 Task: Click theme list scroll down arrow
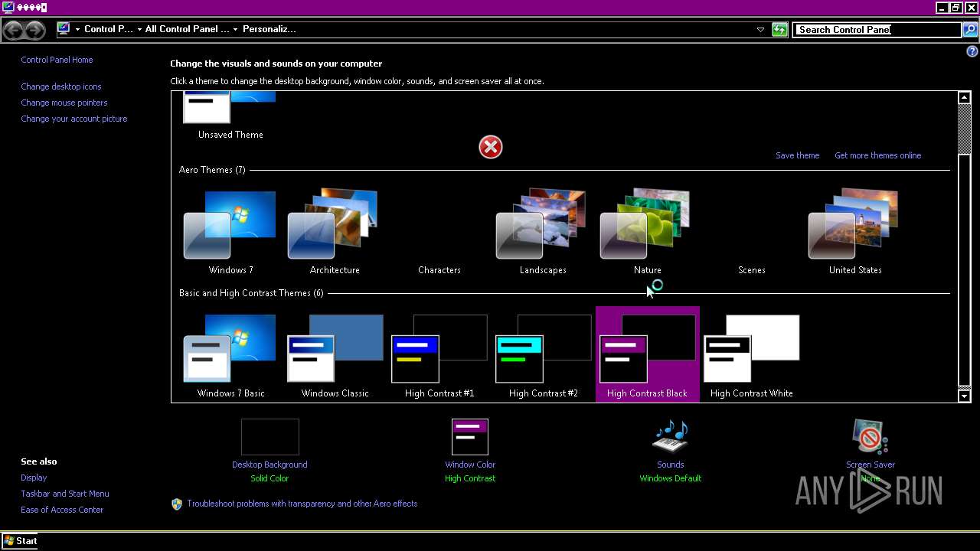(x=964, y=396)
